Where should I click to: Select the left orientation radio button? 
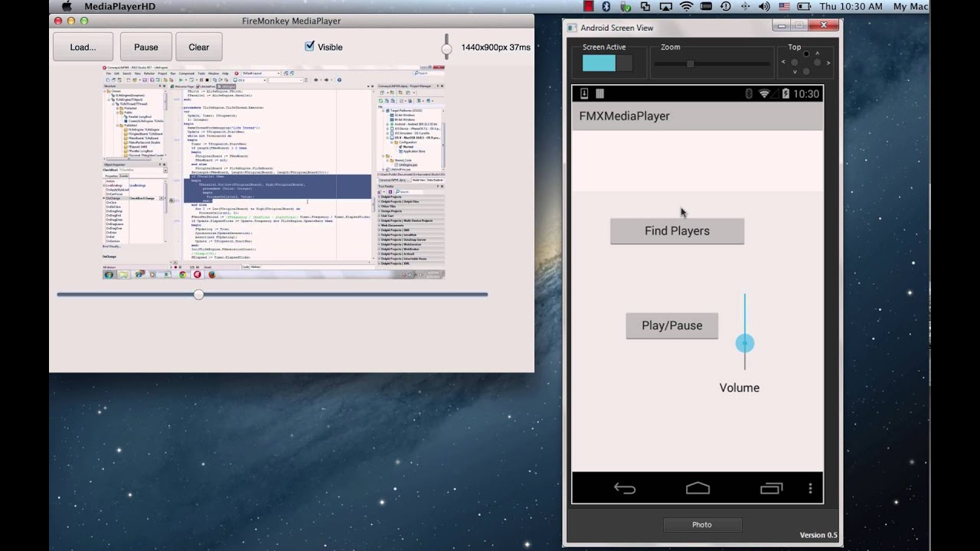[x=794, y=63]
